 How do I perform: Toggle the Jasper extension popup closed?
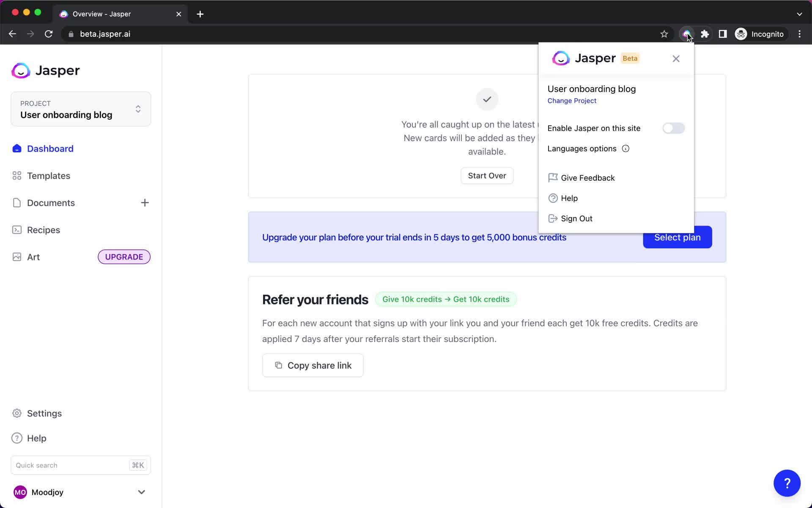(676, 58)
